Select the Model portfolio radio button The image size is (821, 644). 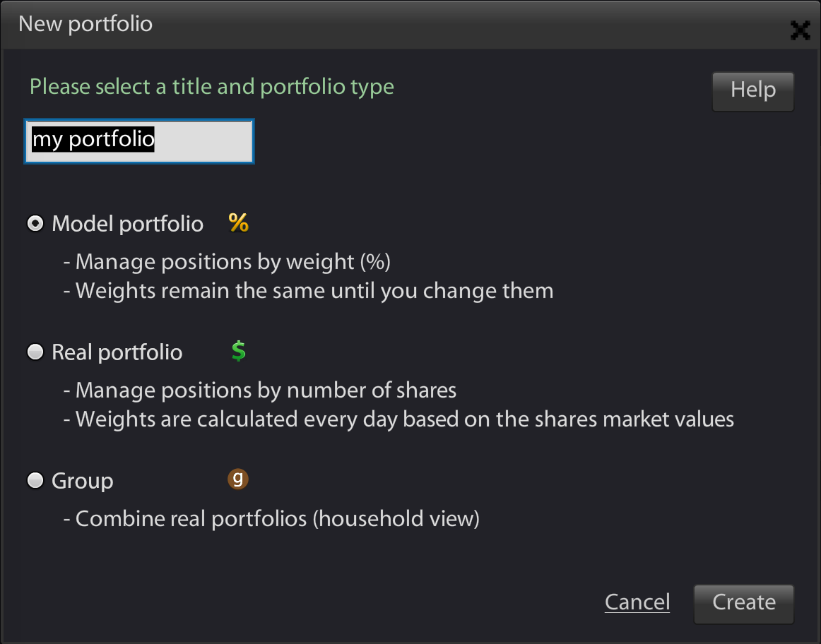click(35, 223)
